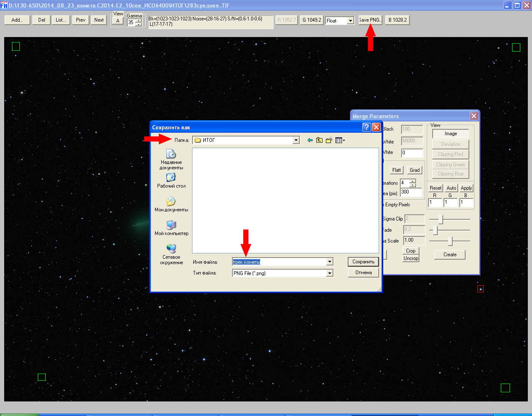
Task: Toggle the A view button in toolbar
Action: 118,21
